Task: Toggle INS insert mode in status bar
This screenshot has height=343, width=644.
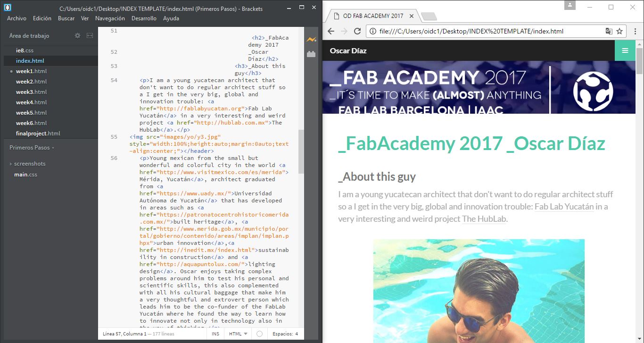Action: pyautogui.click(x=215, y=334)
